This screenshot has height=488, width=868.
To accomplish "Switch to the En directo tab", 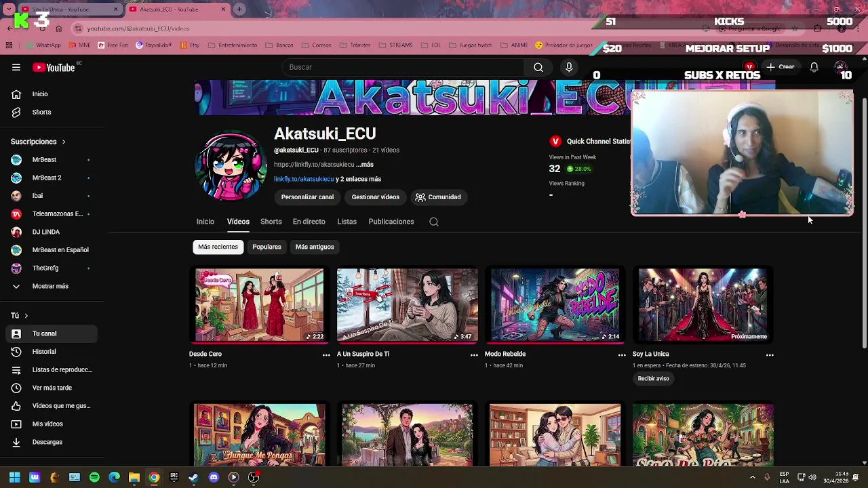I will click(309, 222).
